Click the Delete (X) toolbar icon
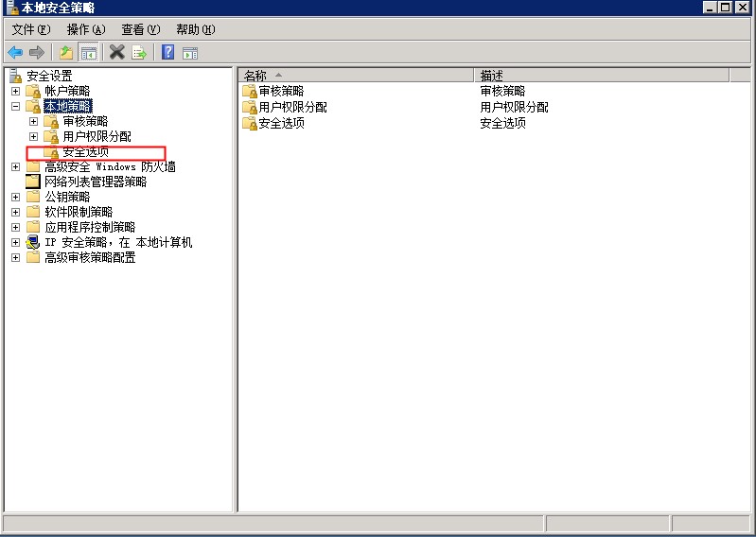The width and height of the screenshot is (756, 537). point(117,52)
